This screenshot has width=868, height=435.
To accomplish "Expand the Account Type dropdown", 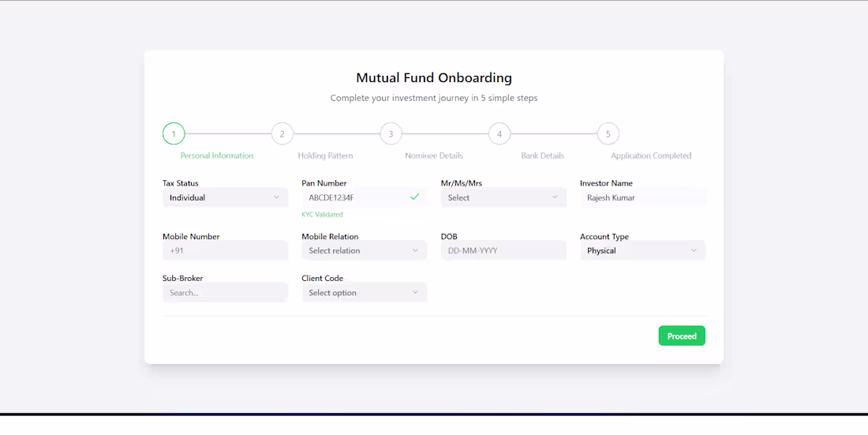I will tap(642, 250).
